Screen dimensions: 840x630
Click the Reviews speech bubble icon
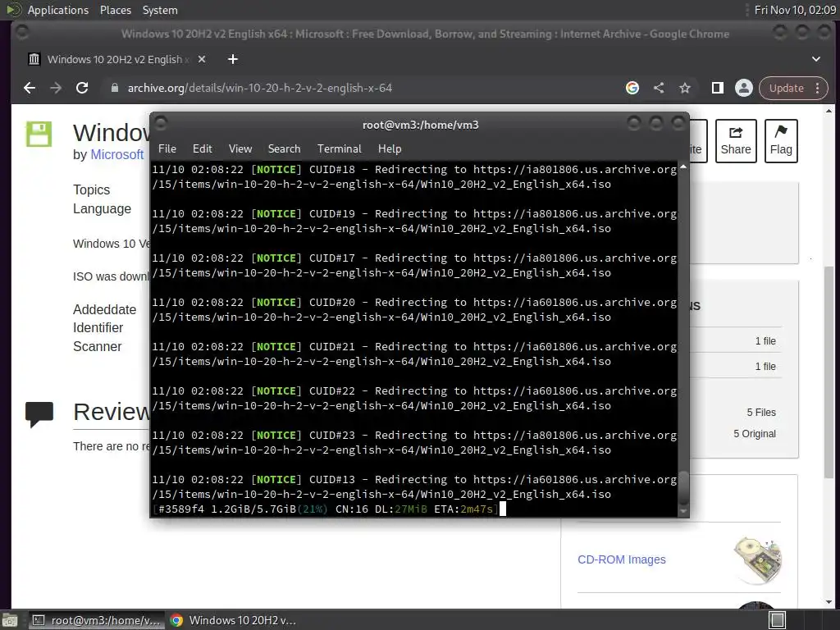pyautogui.click(x=39, y=414)
